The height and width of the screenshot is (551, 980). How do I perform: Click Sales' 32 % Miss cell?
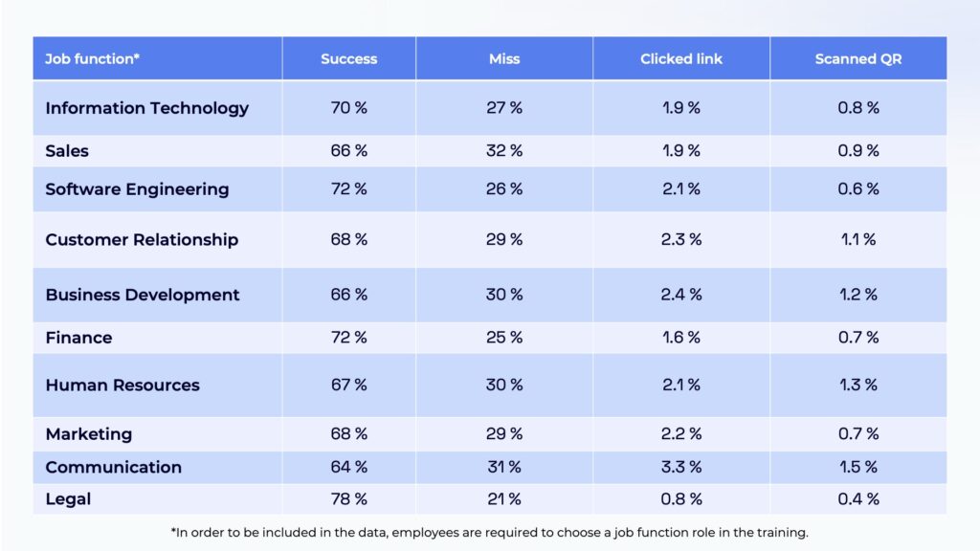point(503,151)
